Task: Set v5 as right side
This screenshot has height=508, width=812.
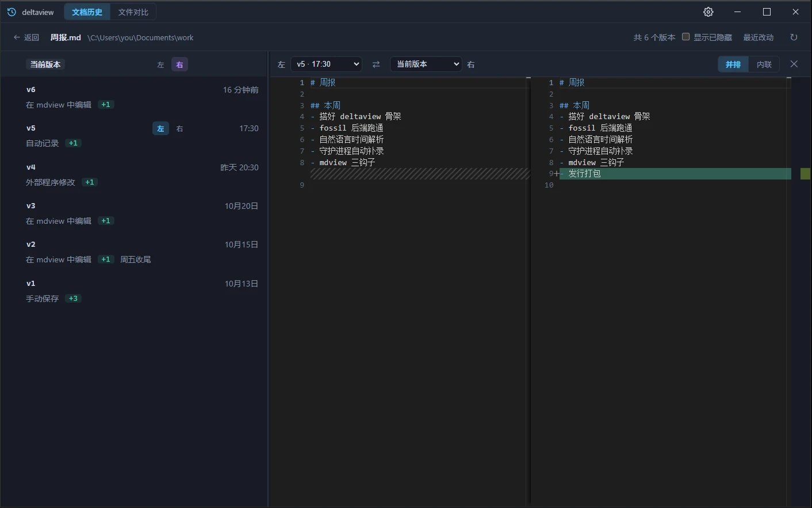Action: [x=179, y=128]
